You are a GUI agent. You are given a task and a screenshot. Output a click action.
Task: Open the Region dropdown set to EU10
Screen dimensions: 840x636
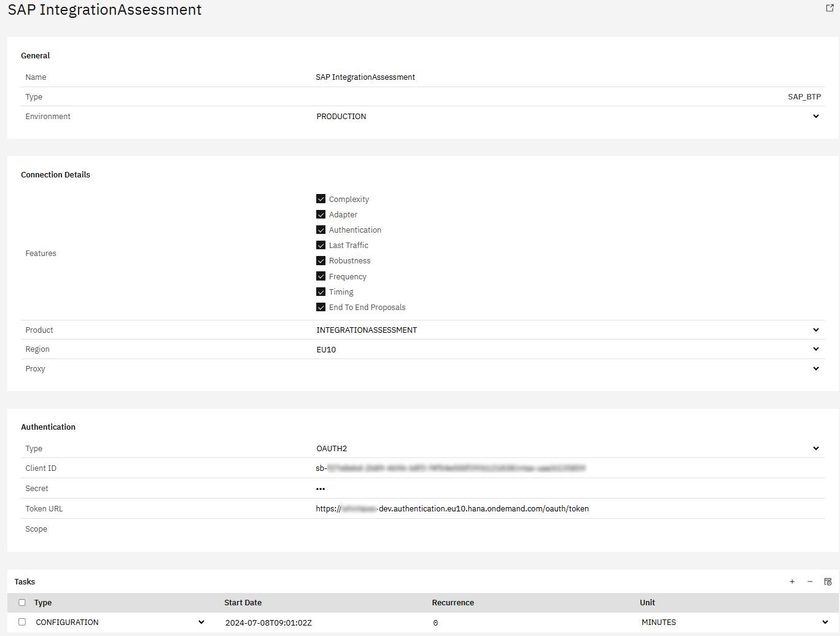(816, 349)
